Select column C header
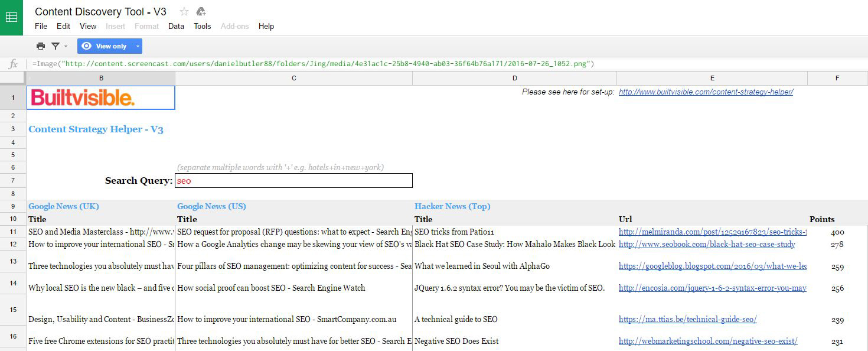Screen dimensions: 868x351 (x=293, y=78)
